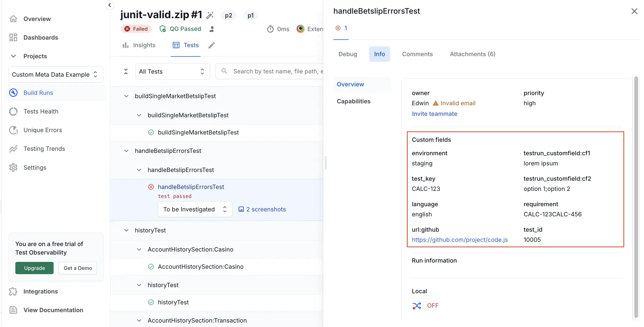Open Tests Health from the sidebar

tap(41, 111)
